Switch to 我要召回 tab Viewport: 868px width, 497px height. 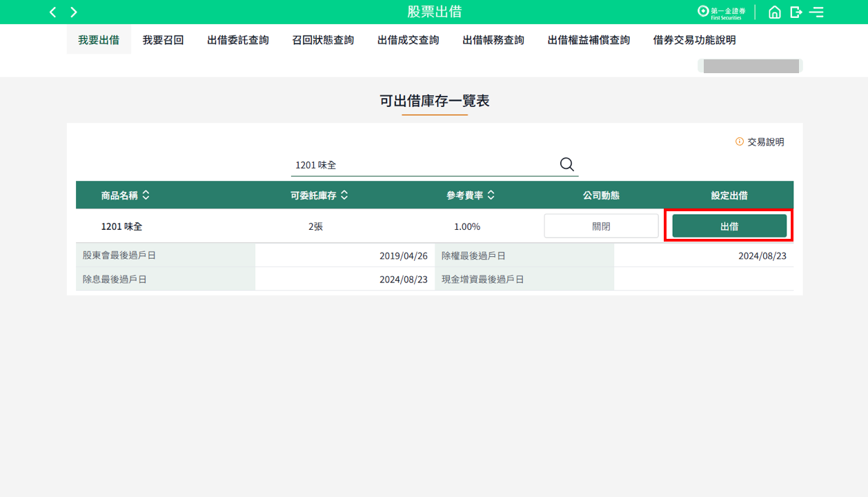tap(163, 41)
